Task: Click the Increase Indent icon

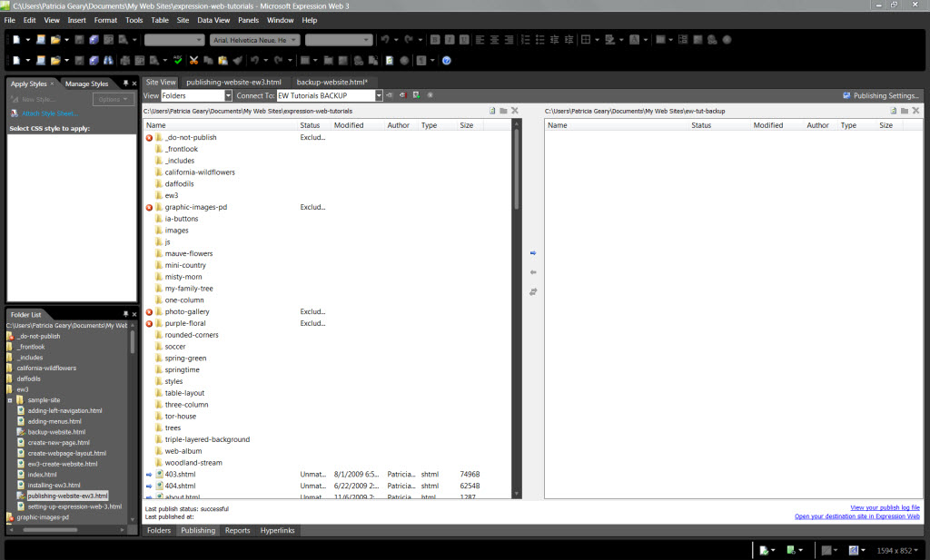Action: 569,40
